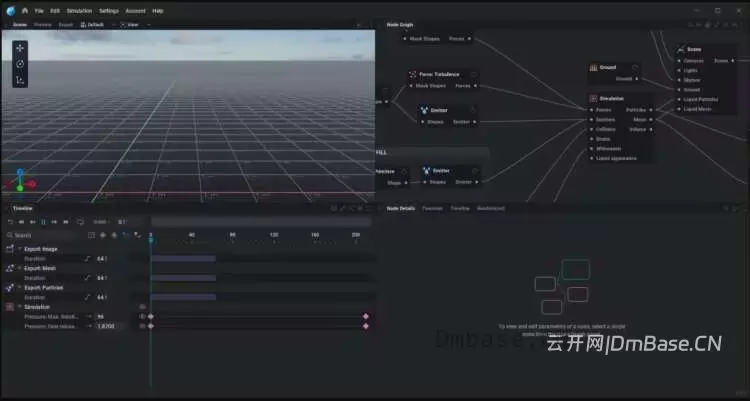Image resolution: width=750 pixels, height=401 pixels.
Task: Collapse the Export Mesh group
Action: tap(20, 268)
